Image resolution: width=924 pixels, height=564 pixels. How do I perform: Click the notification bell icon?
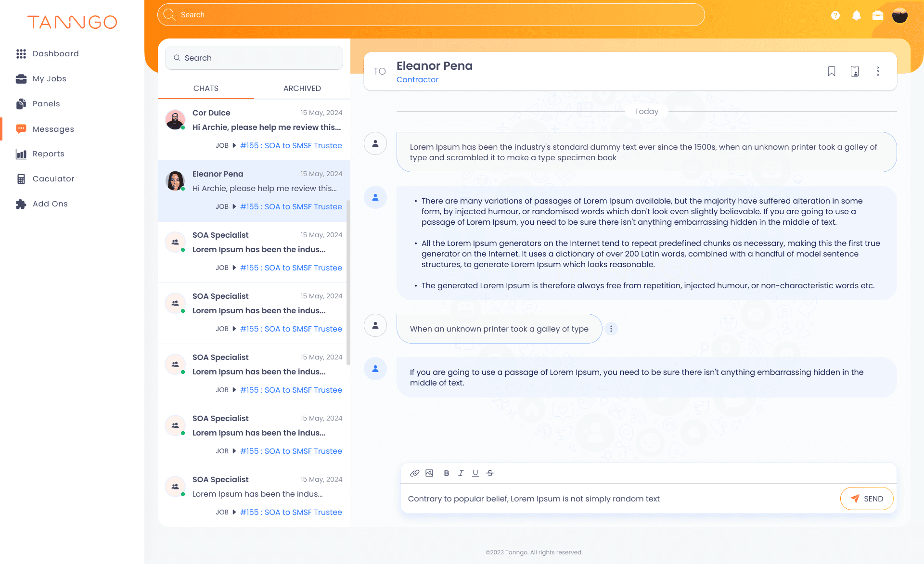tap(857, 15)
